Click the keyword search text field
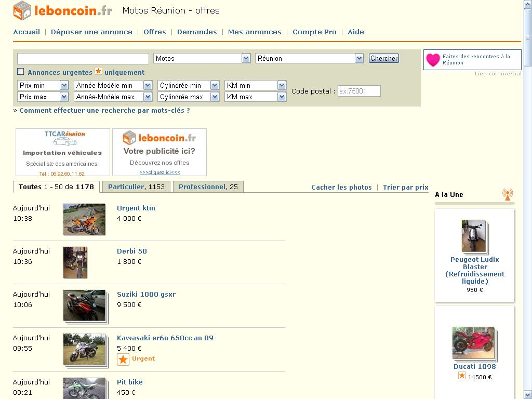This screenshot has width=532, height=399. click(x=83, y=58)
